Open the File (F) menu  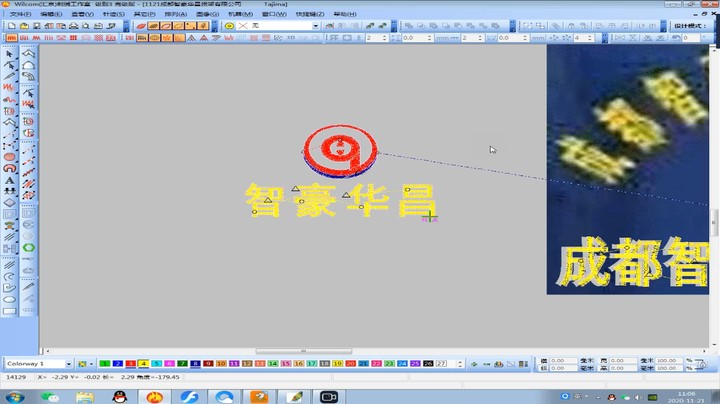pyautogui.click(x=20, y=14)
